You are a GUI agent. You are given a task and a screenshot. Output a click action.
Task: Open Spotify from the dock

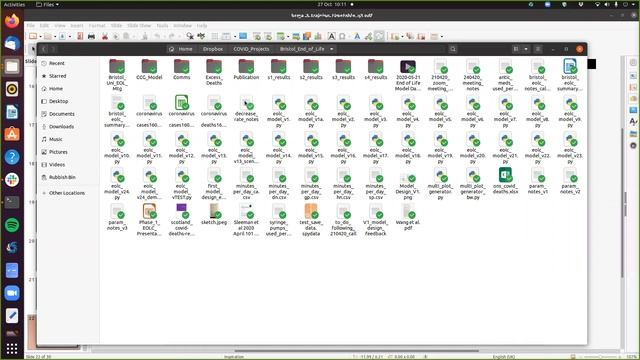point(12,225)
